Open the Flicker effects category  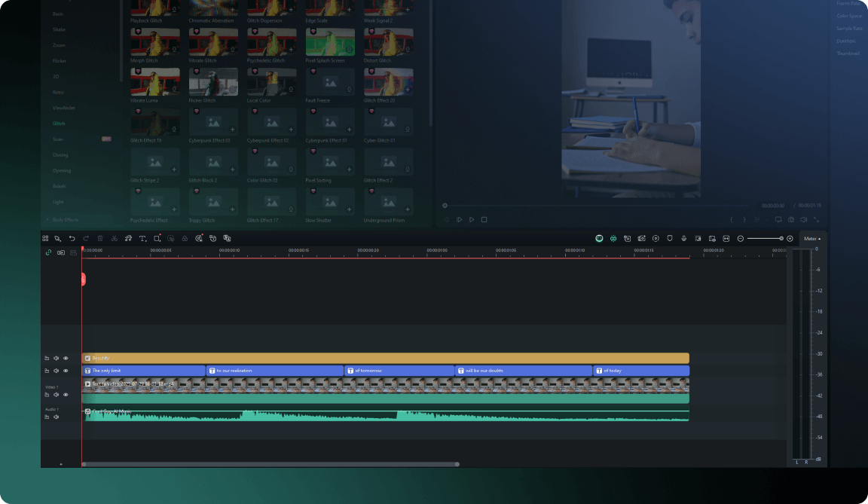pyautogui.click(x=60, y=61)
